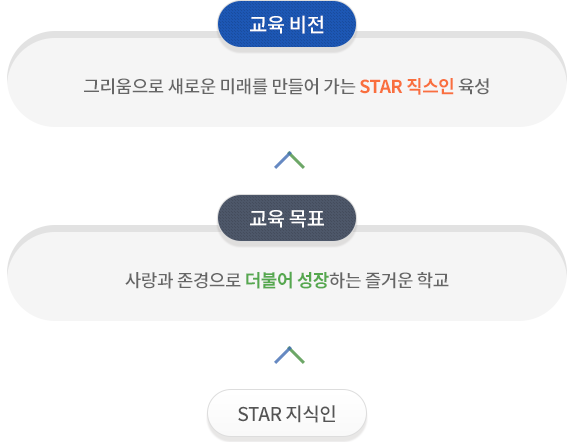The image size is (572, 442).
Task: Click the upward chevron below the 교육 비전 panel
Action: click(x=289, y=160)
